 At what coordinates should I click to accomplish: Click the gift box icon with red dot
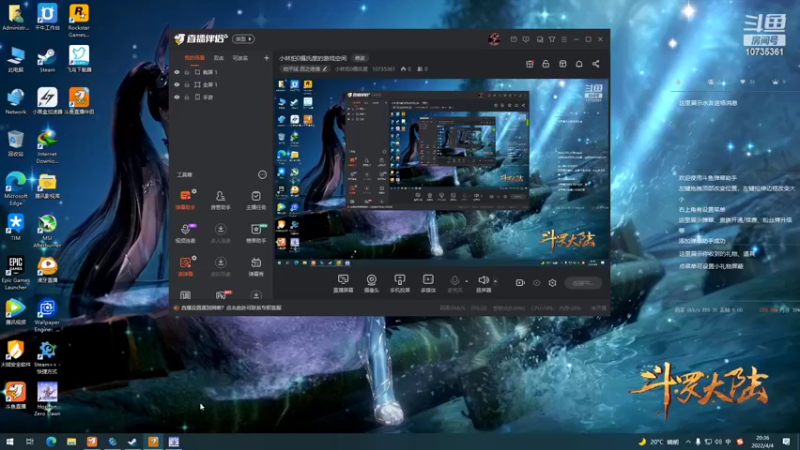[x=530, y=64]
